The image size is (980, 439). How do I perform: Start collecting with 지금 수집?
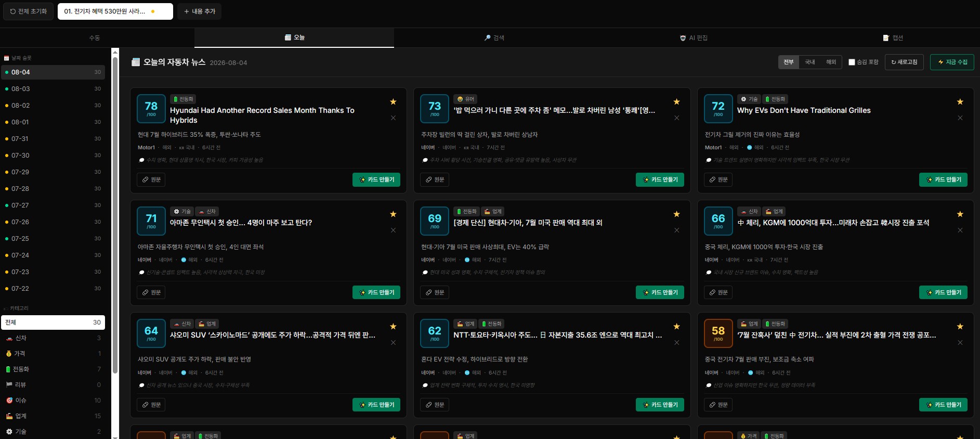pos(952,62)
